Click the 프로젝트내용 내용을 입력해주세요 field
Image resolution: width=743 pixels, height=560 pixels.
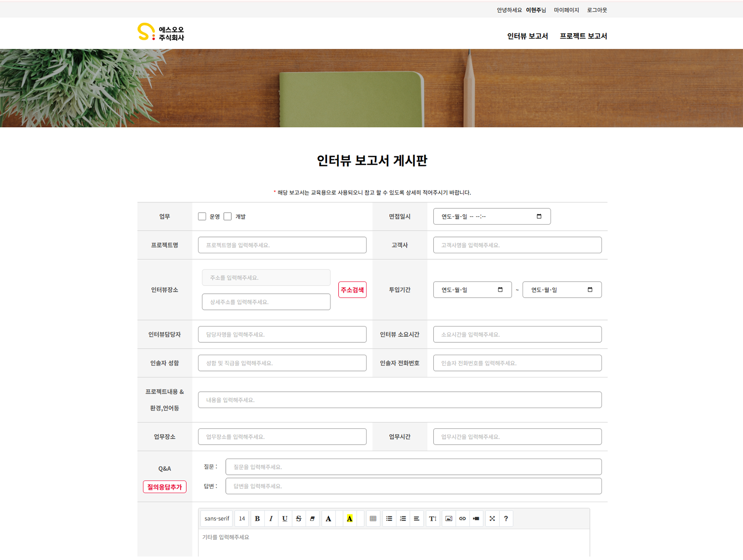(400, 400)
